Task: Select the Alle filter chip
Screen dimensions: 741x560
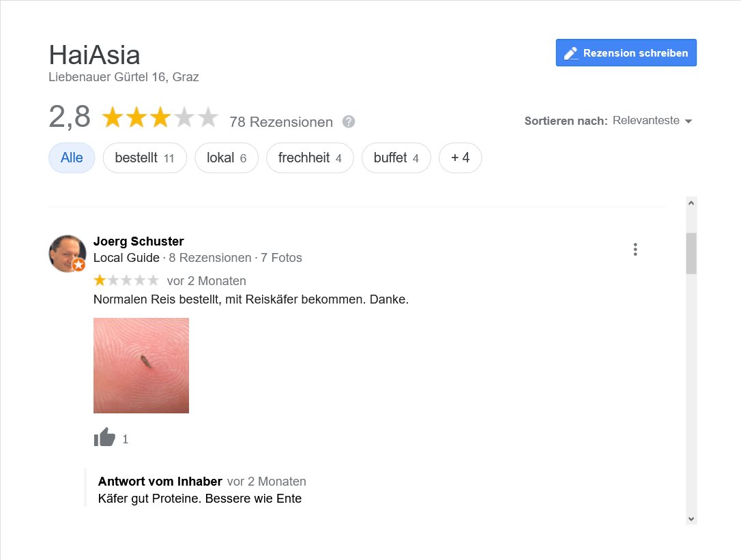Action: 72,158
